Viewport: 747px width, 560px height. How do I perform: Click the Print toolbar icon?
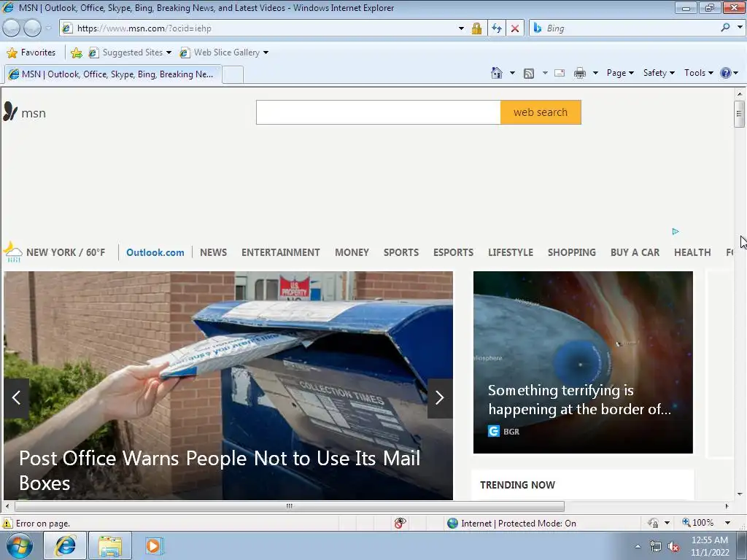click(580, 73)
